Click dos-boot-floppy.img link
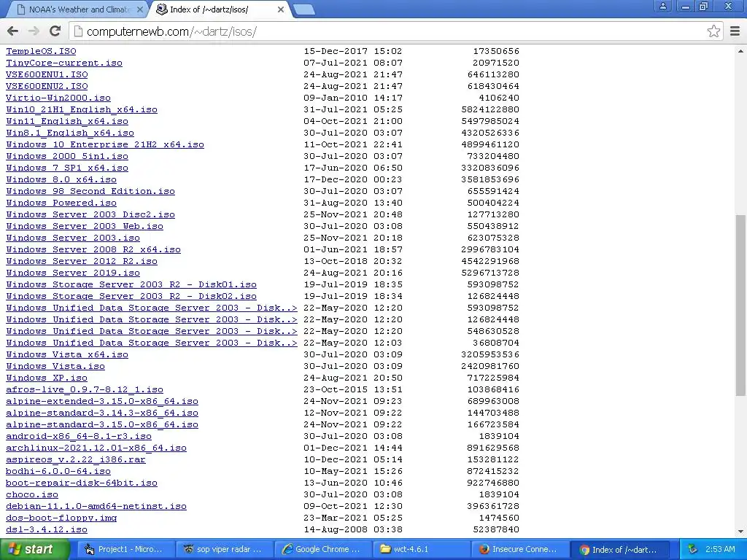Screen dimensions: 747x560 [x=61, y=518]
